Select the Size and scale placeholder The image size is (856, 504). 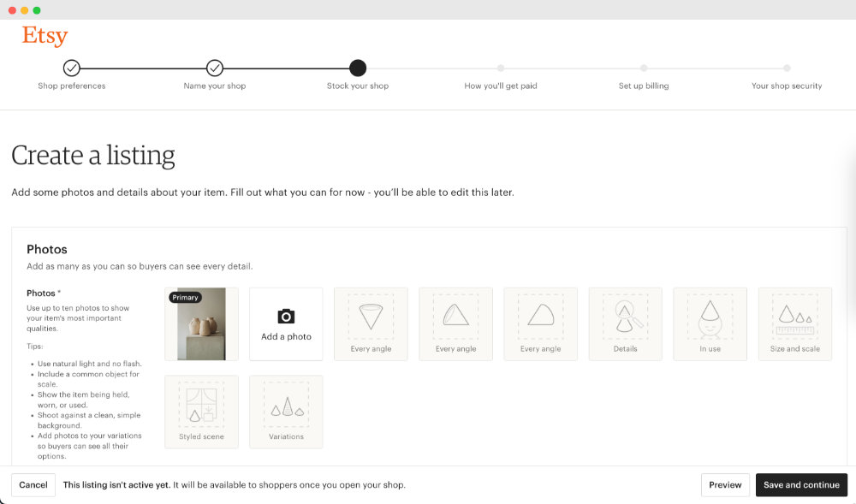click(794, 323)
